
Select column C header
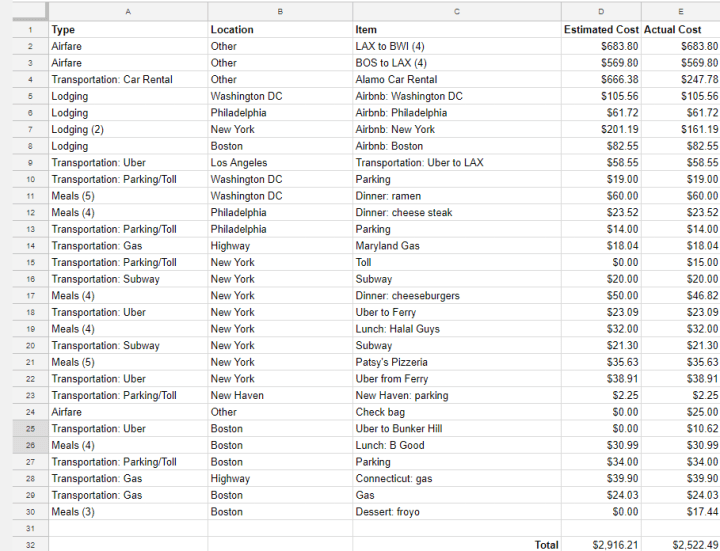[x=456, y=10]
